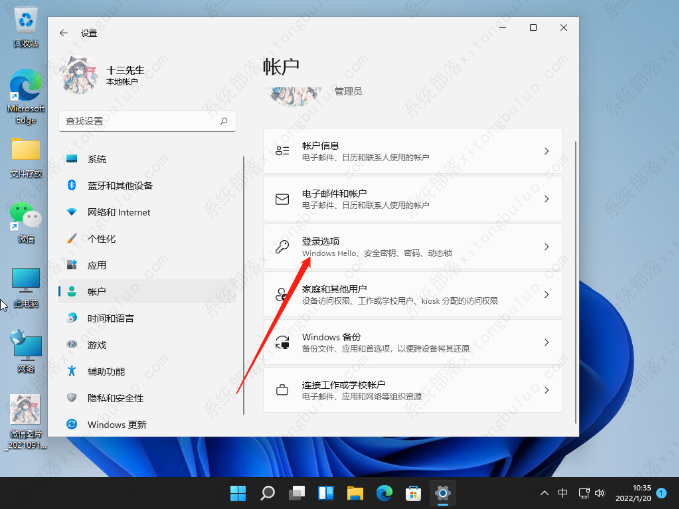Click the Windows 更新 icon in sidebar
679x509 pixels.
(71, 424)
